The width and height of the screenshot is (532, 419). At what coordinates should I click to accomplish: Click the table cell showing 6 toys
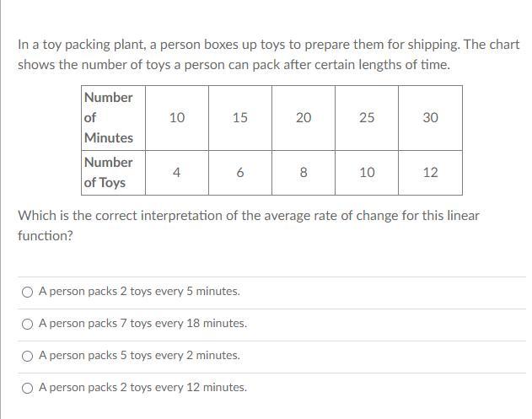tap(240, 172)
